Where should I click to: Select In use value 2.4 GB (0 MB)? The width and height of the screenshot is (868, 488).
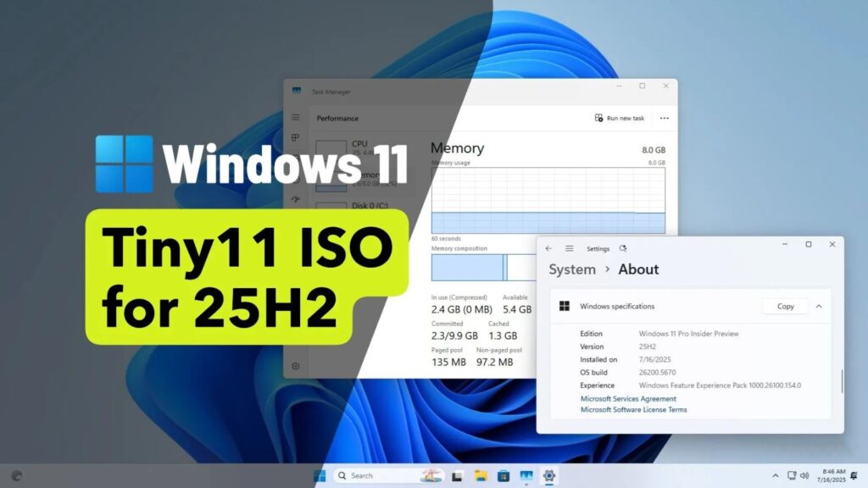(462, 310)
